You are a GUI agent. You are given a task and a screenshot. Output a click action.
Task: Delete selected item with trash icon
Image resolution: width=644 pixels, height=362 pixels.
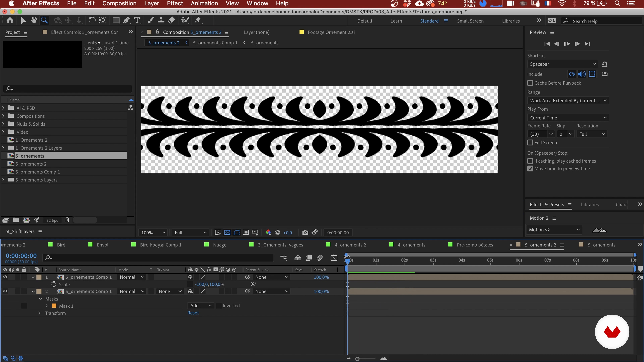point(67,220)
